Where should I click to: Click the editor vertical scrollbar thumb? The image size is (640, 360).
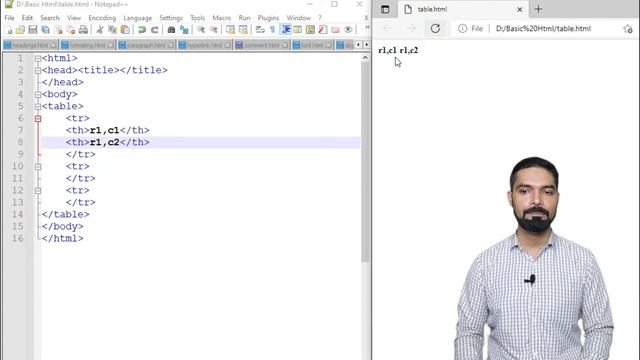365,162
